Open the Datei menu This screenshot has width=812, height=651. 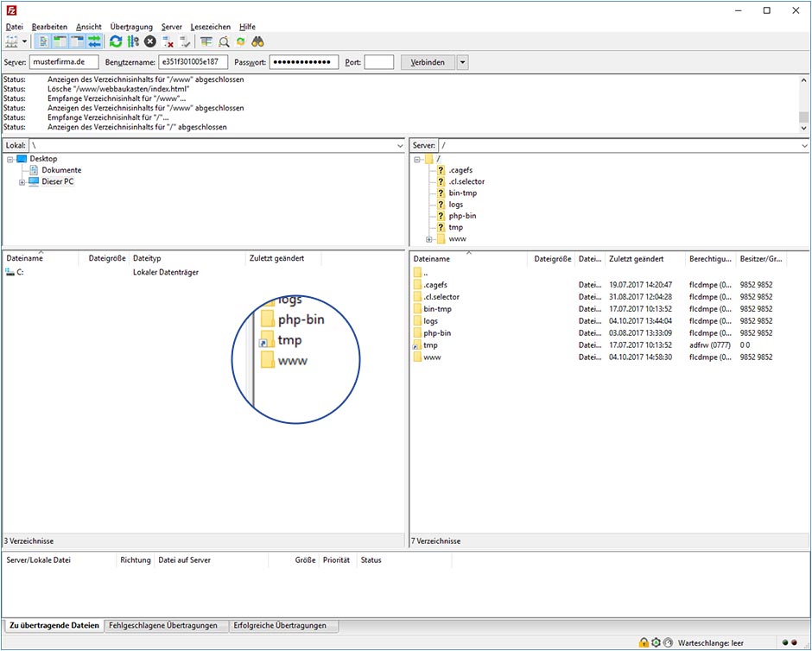pos(15,27)
